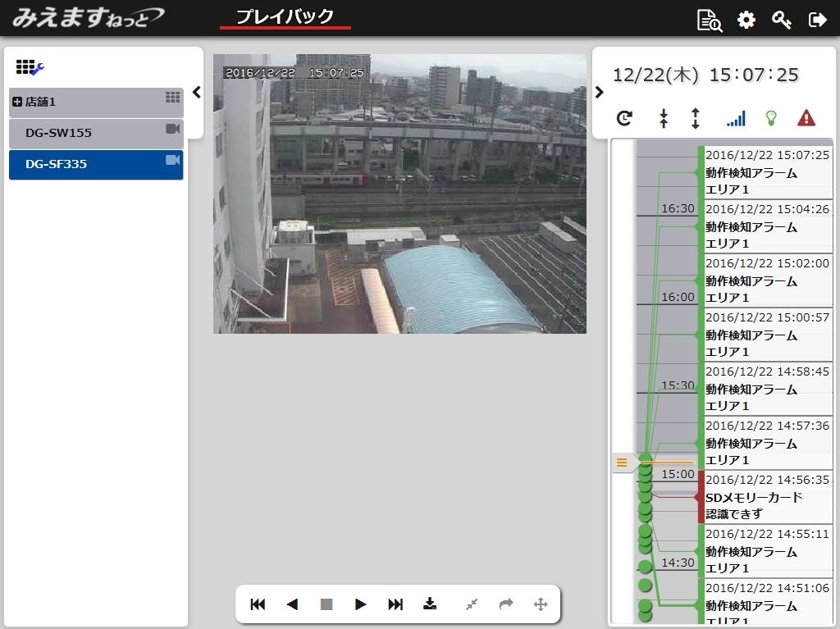The height and width of the screenshot is (629, 840).
Task: Click the logout icon in header
Action: point(818,20)
